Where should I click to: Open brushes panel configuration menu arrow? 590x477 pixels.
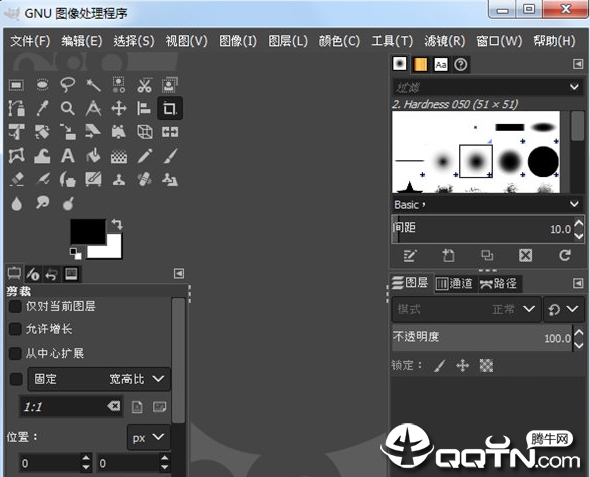578,64
